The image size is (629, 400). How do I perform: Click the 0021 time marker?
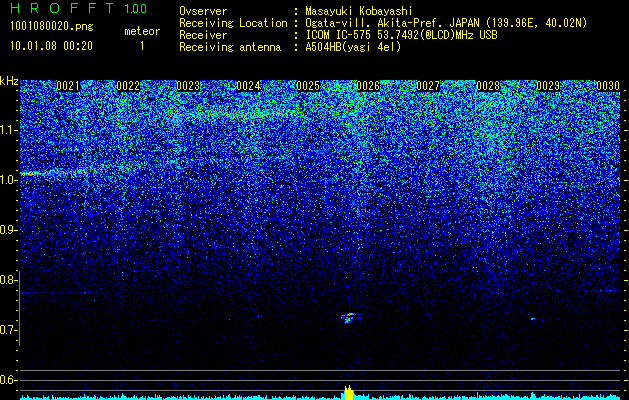[68, 86]
